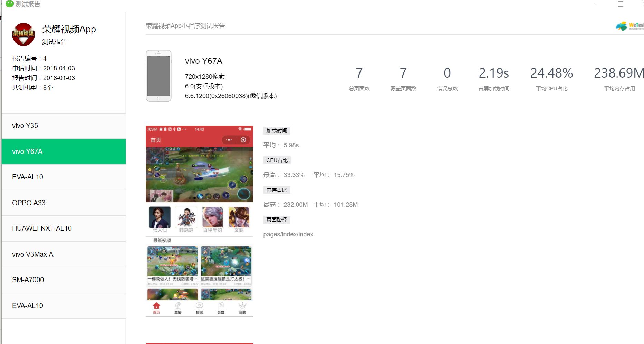The width and height of the screenshot is (644, 344).
Task: Maximize the 测试报告 window
Action: point(621,4)
